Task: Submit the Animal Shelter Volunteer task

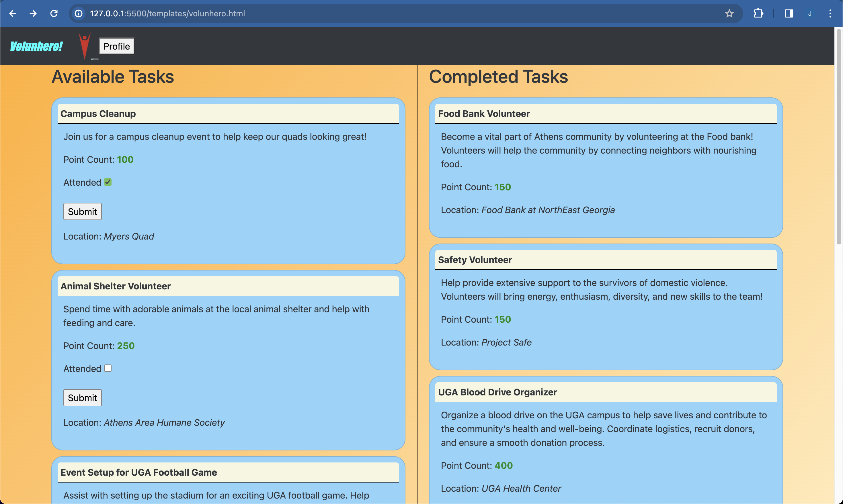Action: coord(82,398)
